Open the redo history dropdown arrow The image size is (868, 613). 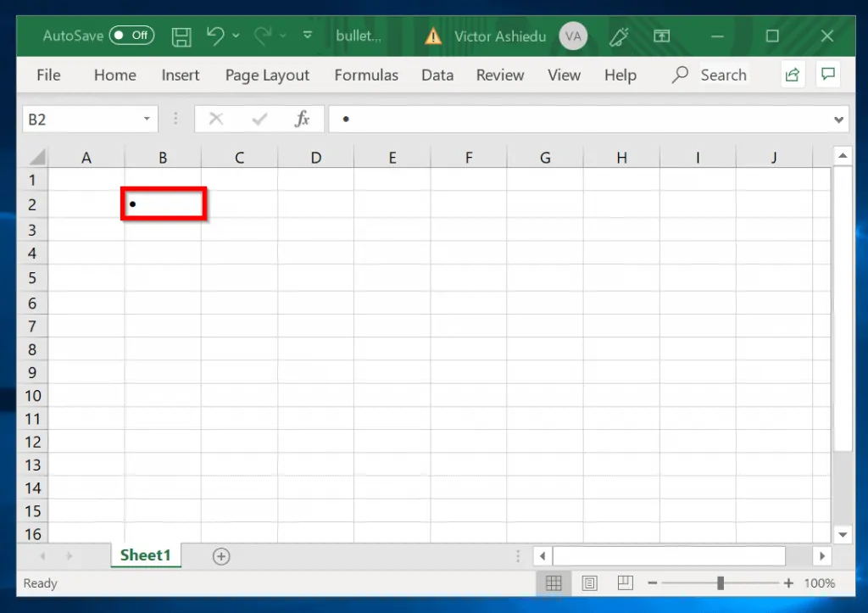283,36
